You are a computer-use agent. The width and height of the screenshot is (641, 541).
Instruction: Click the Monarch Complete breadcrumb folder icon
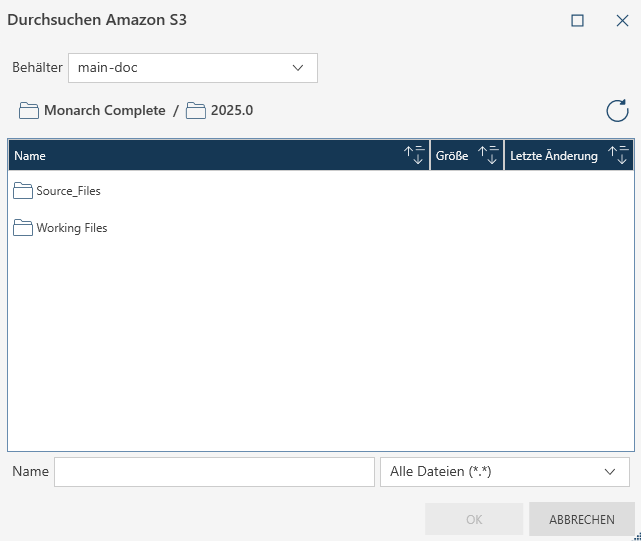(x=29, y=110)
